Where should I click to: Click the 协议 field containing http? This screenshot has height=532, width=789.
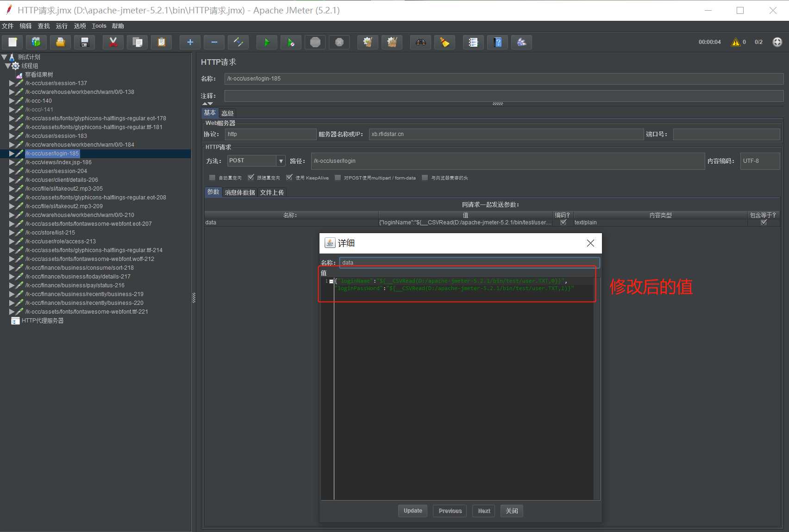[x=271, y=134]
